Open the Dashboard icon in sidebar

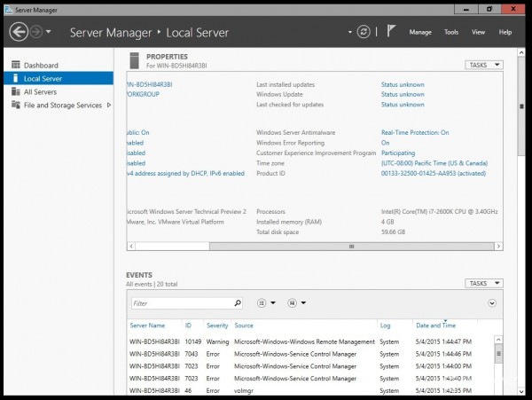[x=16, y=66]
